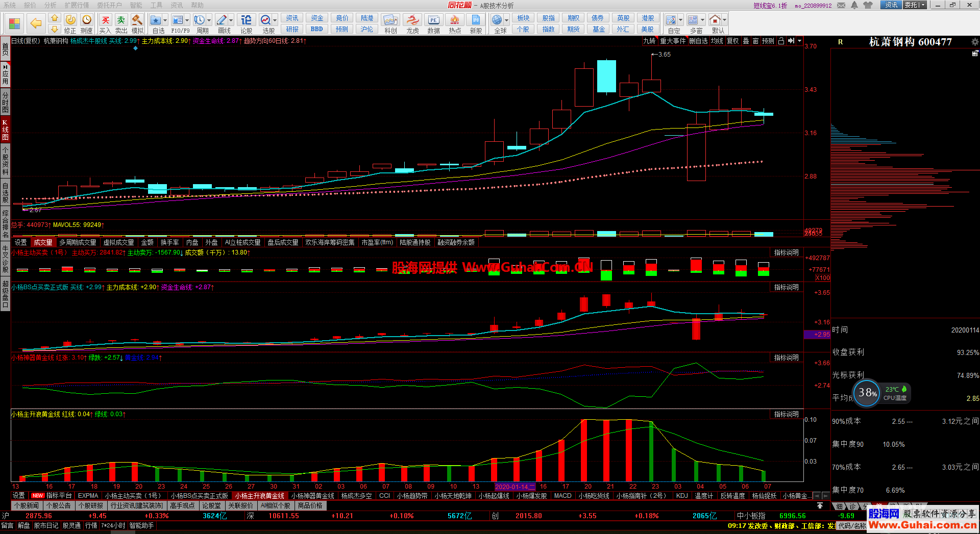Screen dimensions: 980x534
Task: Toggle the 复权 price adjustment button
Action: 732,41
